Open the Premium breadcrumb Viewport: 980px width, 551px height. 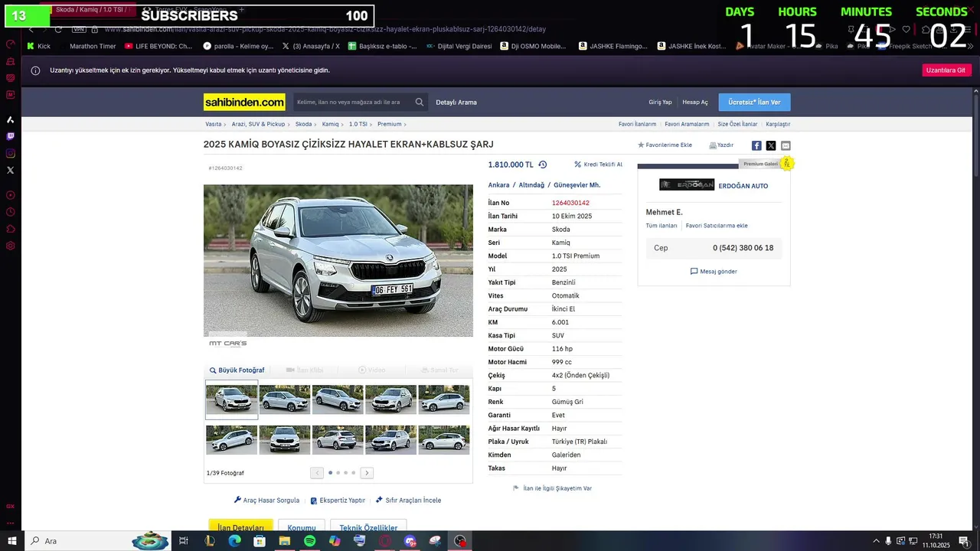(389, 124)
